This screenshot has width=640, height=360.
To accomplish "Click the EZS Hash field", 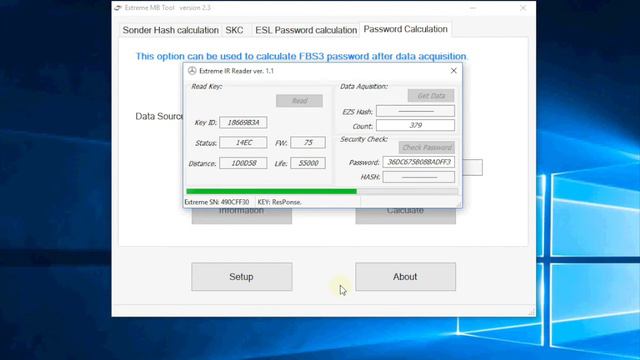I will point(415,111).
